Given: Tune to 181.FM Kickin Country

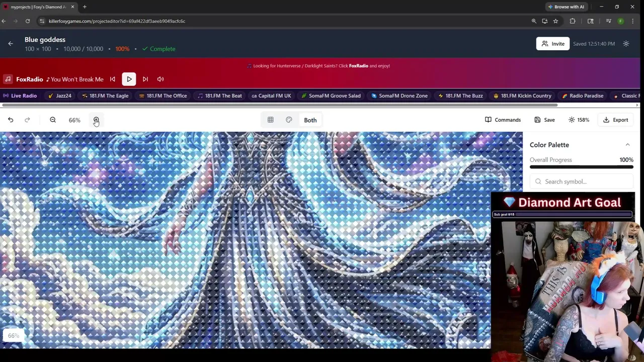Looking at the screenshot, I should 522,96.
